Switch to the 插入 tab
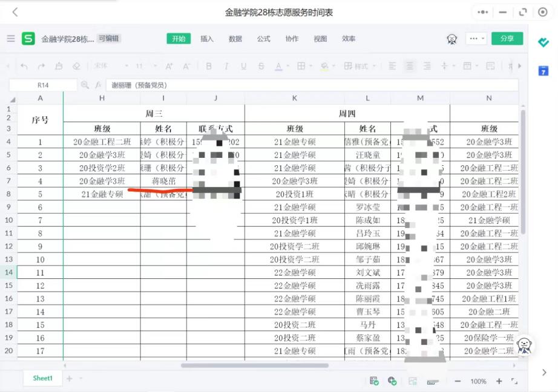 point(207,39)
